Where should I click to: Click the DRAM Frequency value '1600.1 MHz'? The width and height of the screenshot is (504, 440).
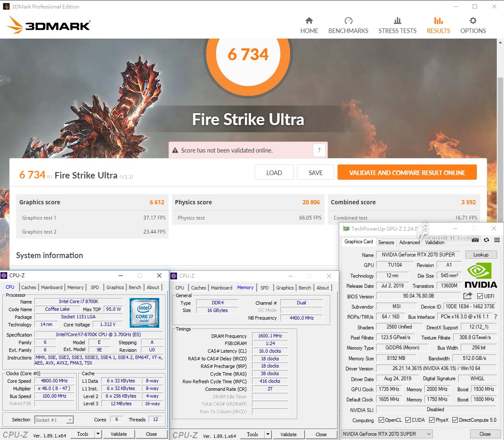click(270, 336)
